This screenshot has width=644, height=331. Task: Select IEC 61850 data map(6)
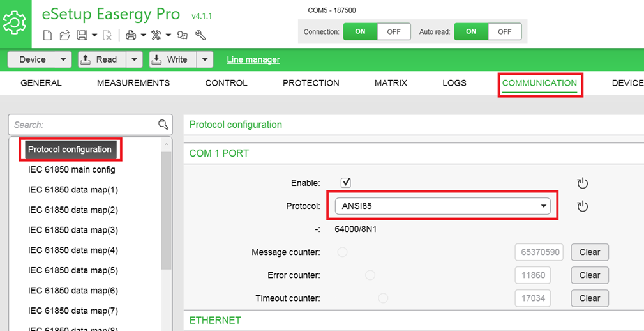click(73, 291)
